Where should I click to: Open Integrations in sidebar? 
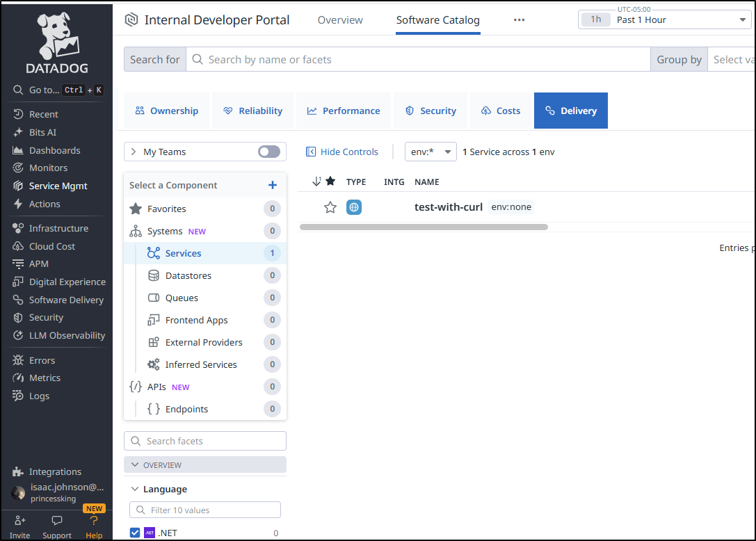(x=47, y=471)
